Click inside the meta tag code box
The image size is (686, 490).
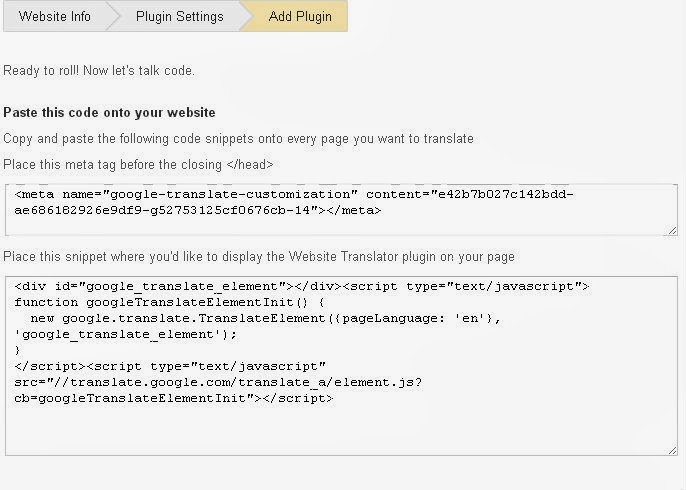pyautogui.click(x=341, y=210)
